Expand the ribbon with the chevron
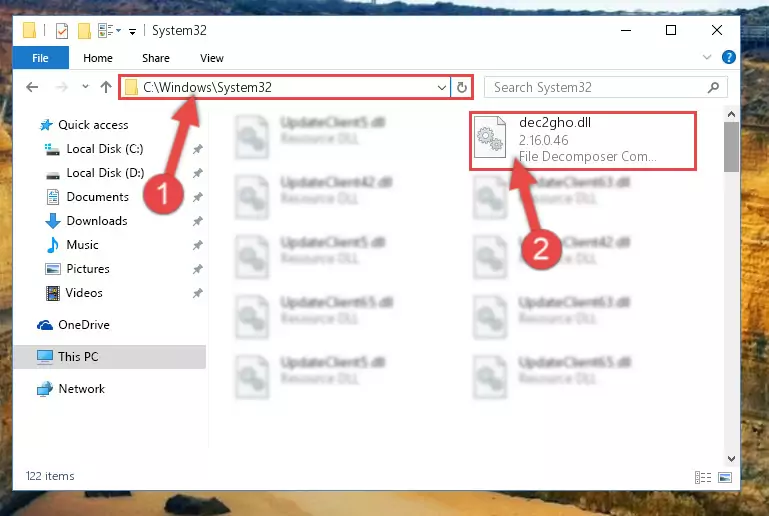Image resolution: width=769 pixels, height=516 pixels. (x=707, y=57)
